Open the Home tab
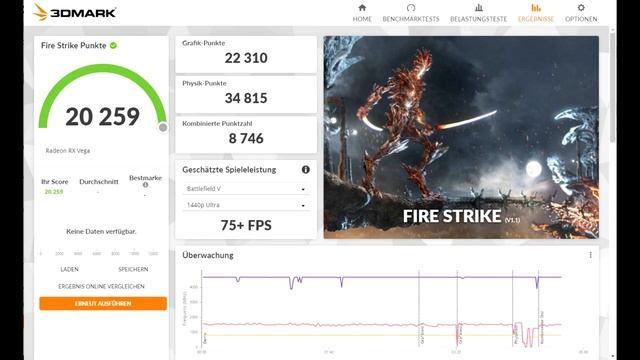Screen dimensions: 640x360 pyautogui.click(x=362, y=13)
